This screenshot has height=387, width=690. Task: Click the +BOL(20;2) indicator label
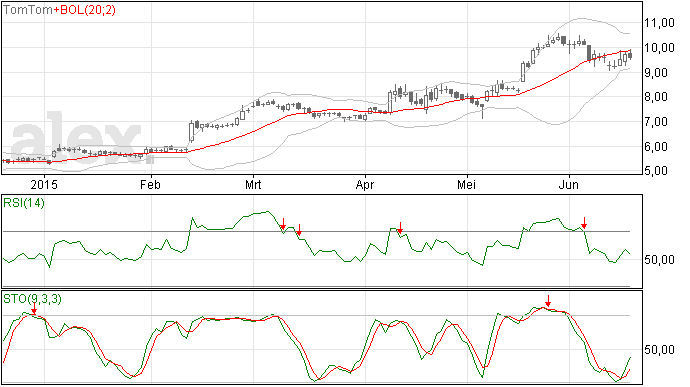point(84,10)
